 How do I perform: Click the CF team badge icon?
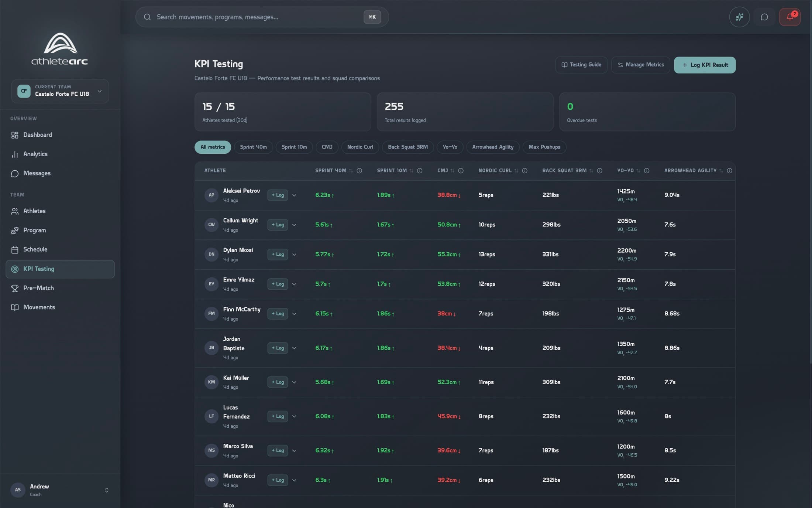tap(24, 91)
